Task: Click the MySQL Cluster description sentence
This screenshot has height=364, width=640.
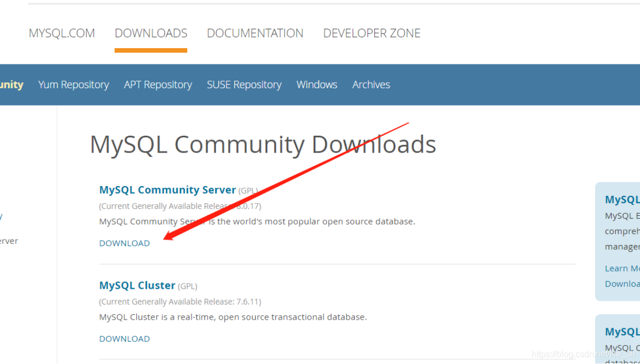Action: [233, 317]
